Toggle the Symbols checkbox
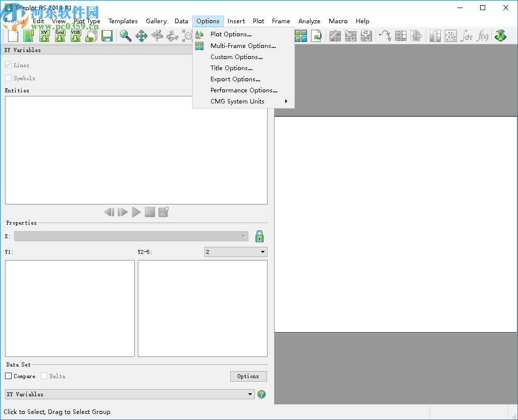The height and width of the screenshot is (420, 518). tap(9, 78)
